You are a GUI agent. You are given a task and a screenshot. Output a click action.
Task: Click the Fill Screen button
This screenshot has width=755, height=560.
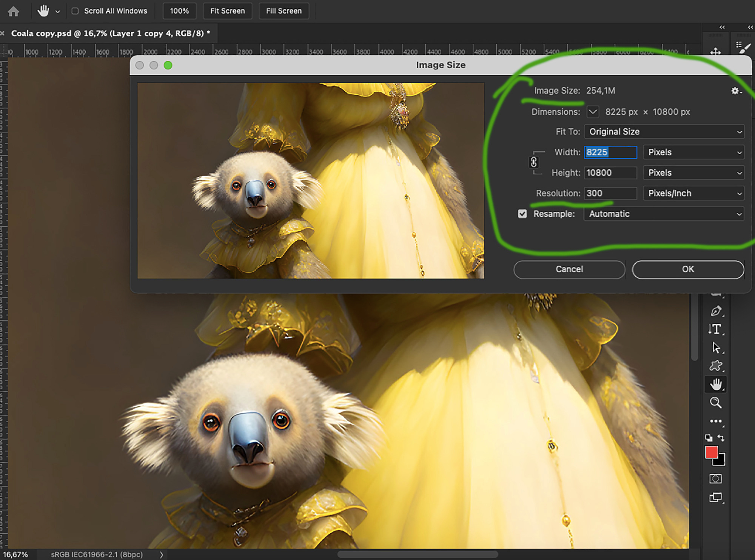point(284,11)
